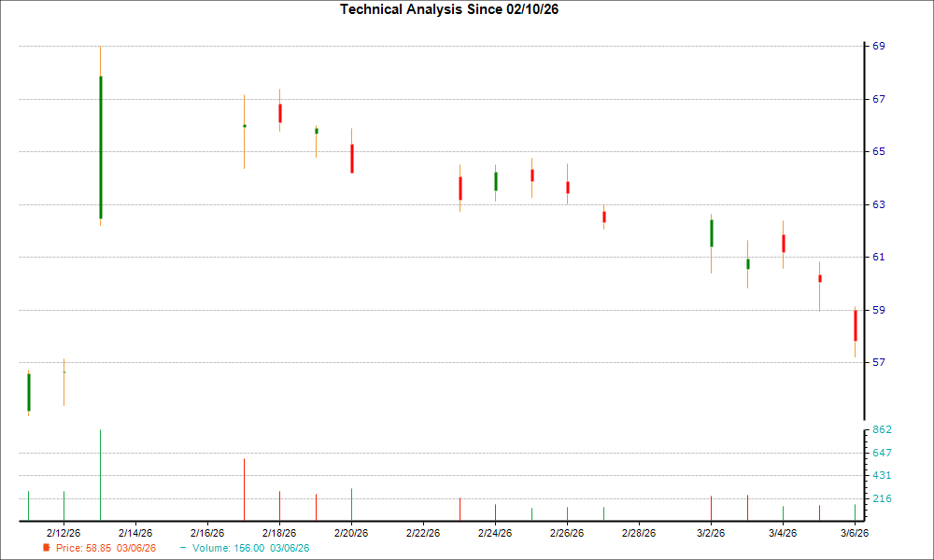The image size is (934, 560).
Task: Click the small green doji marker on 2/17/26
Action: (x=245, y=126)
